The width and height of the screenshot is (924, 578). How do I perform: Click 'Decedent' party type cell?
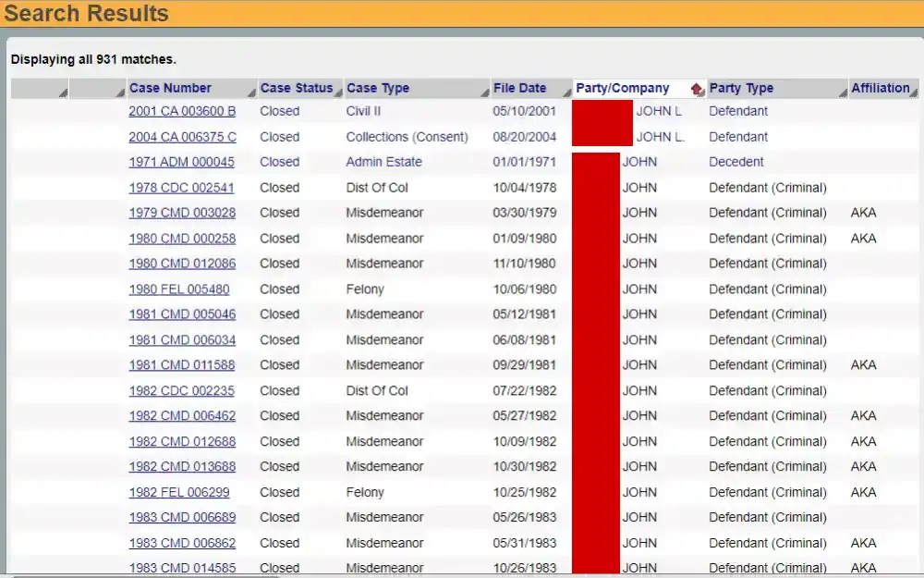pyautogui.click(x=736, y=162)
